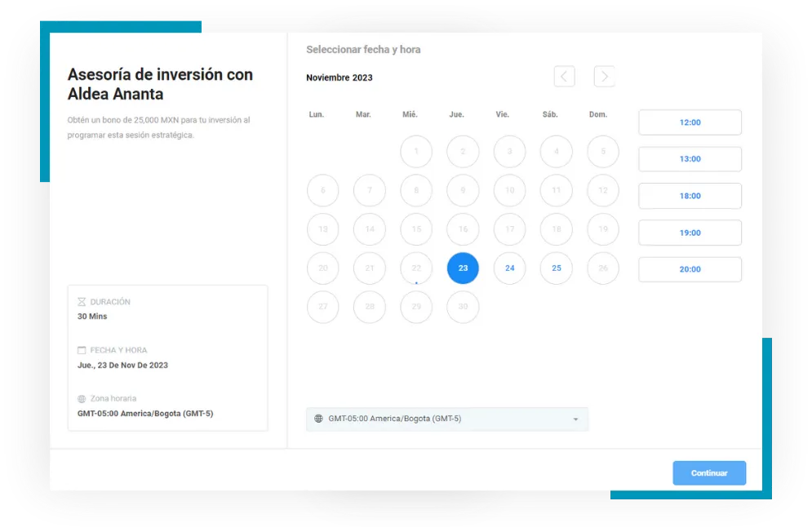Expand the timezone dropdown arrow

coord(575,419)
